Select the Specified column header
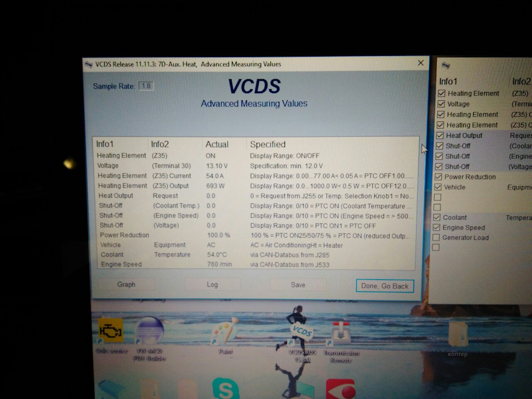Image resolution: width=532 pixels, height=399 pixels. (x=268, y=144)
